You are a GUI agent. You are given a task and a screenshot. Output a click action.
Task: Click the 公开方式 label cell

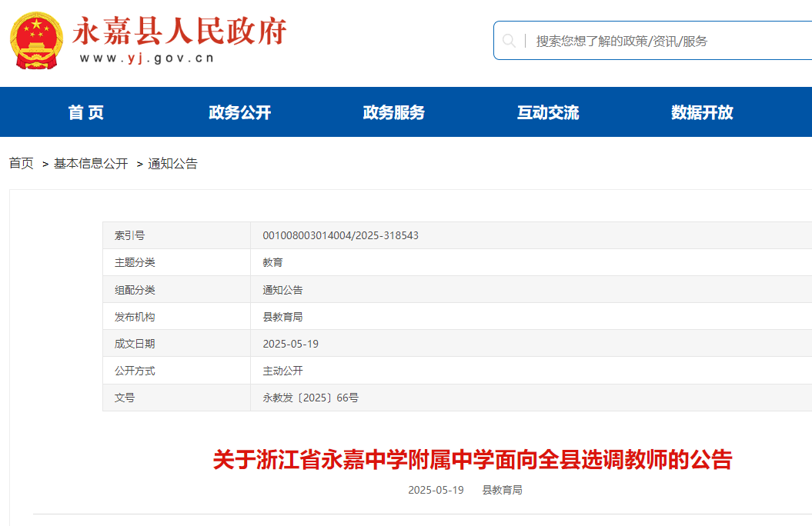[x=176, y=371]
